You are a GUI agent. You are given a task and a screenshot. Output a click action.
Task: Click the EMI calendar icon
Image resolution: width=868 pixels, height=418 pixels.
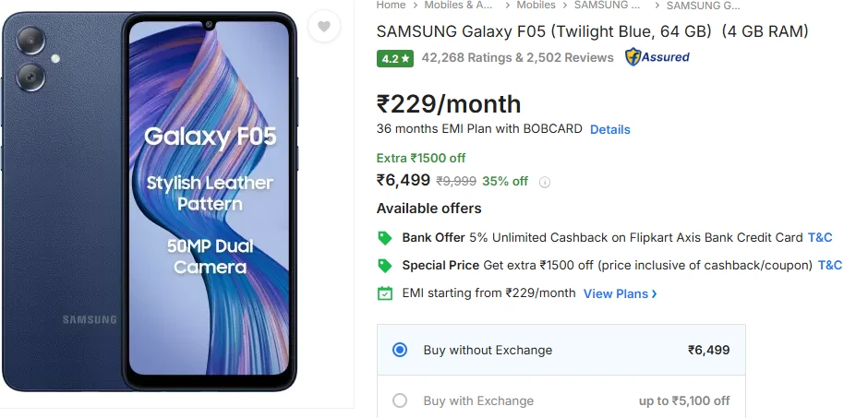385,293
